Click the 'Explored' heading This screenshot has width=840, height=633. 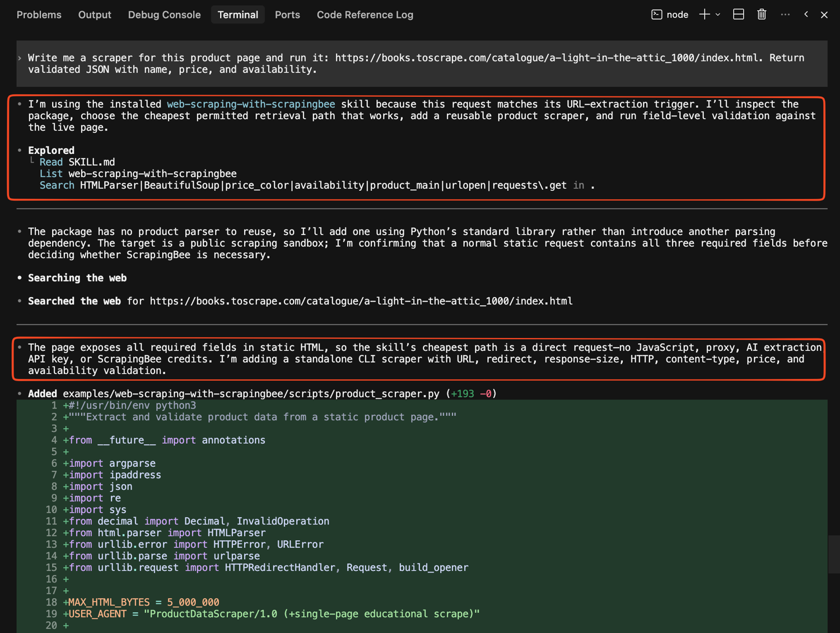tap(51, 151)
